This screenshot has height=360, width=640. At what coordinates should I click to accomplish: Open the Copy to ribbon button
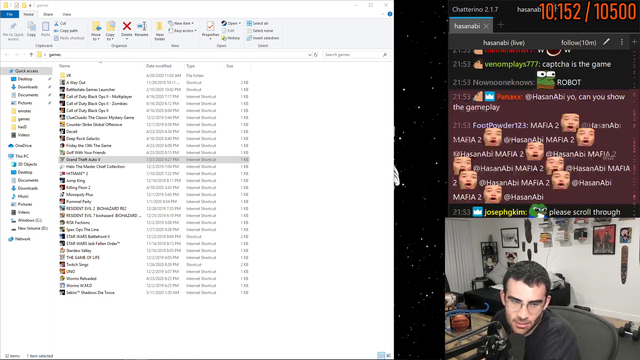coord(110,31)
